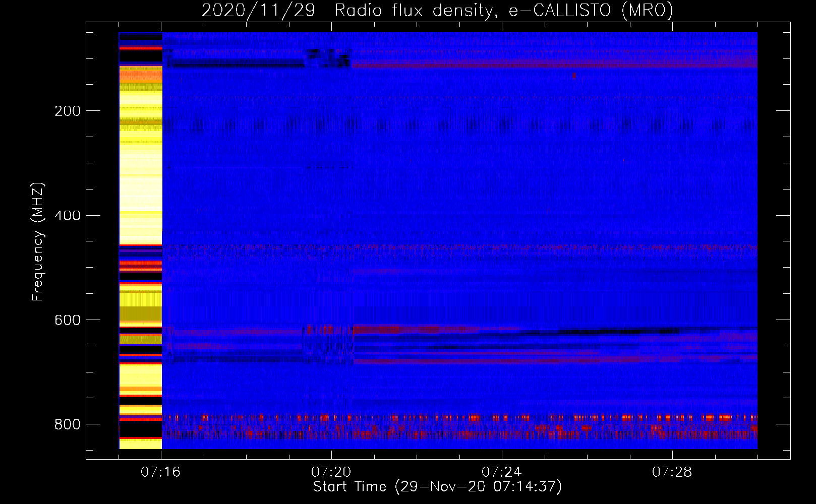
Task: Click the plot title 'Radio flux density, e-CALLISTO (MRO)'
Action: click(504, 10)
